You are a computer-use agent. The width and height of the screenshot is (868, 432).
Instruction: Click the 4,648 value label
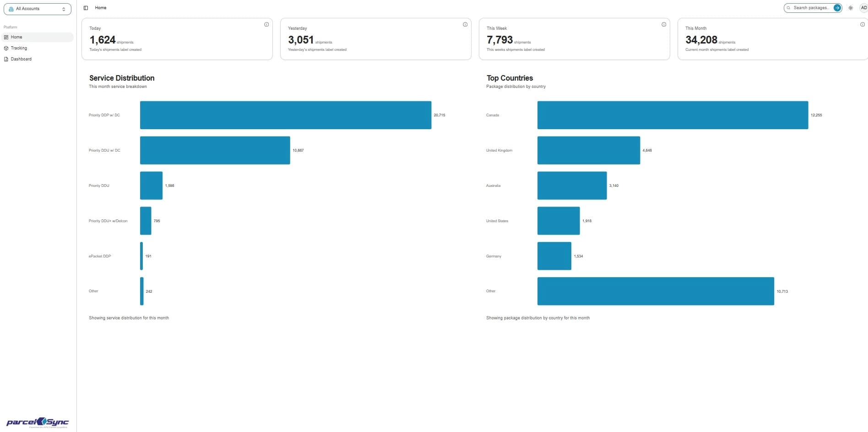(x=647, y=150)
